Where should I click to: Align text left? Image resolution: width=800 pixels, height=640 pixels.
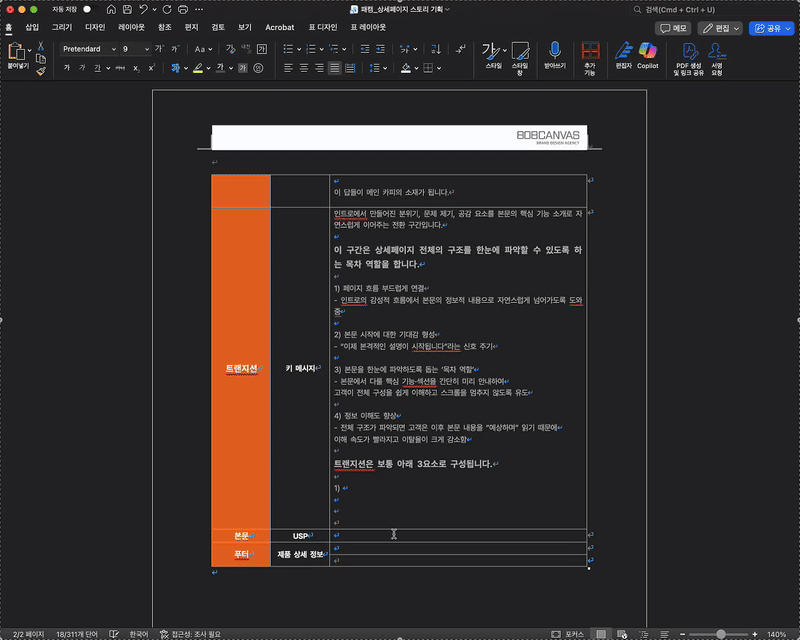(x=288, y=68)
